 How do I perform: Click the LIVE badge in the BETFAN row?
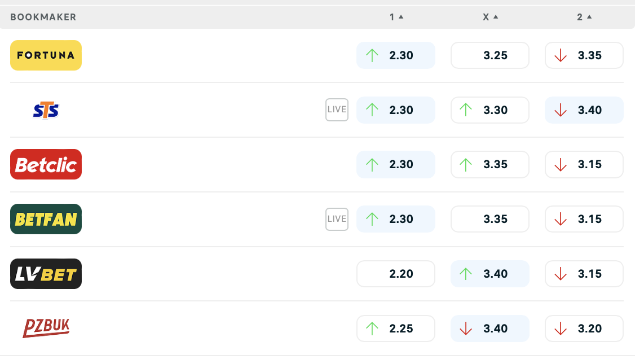click(x=337, y=219)
